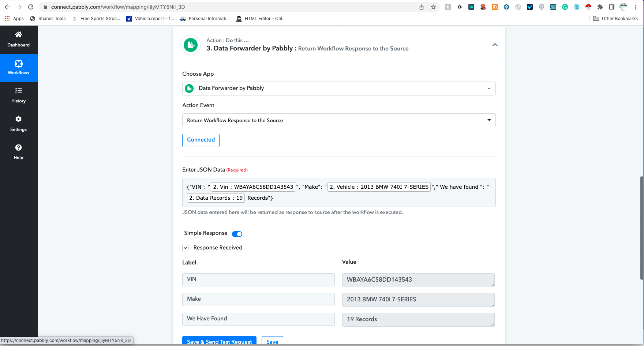
Task: Collapse the Data Forwarder action step
Action: (495, 45)
